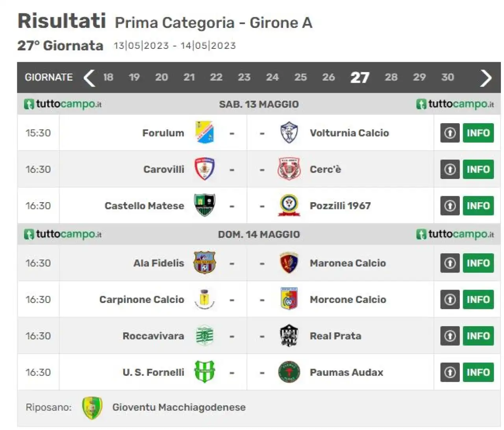The width and height of the screenshot is (504, 430).
Task: Click the Volturnia Calcio team crest
Action: [289, 133]
